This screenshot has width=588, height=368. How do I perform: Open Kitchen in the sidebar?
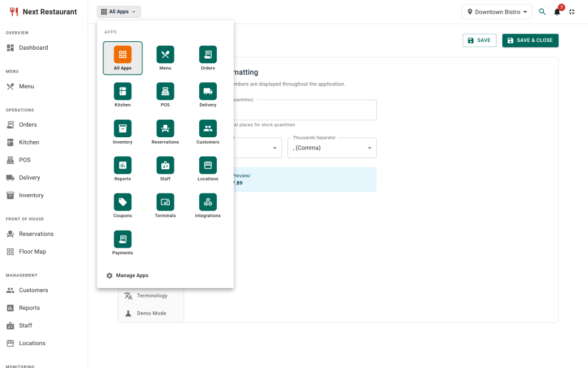pos(44,142)
